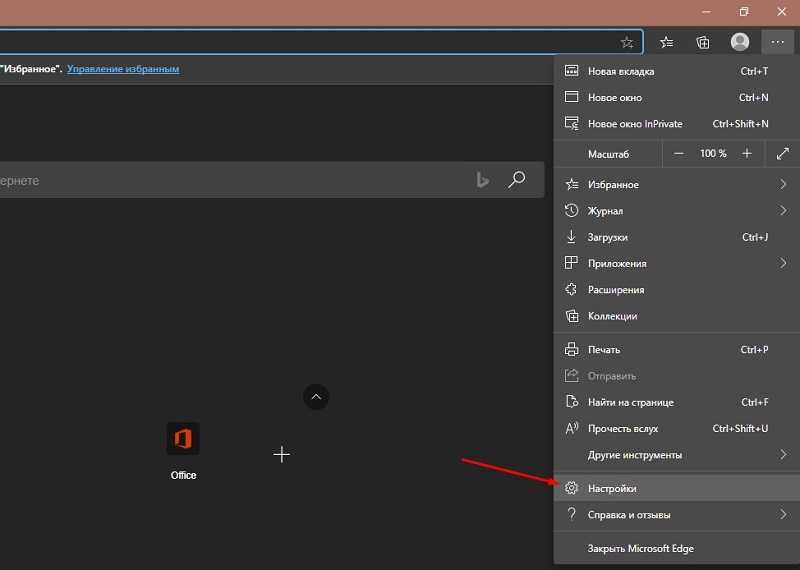Click the user profile avatar icon

(740, 42)
